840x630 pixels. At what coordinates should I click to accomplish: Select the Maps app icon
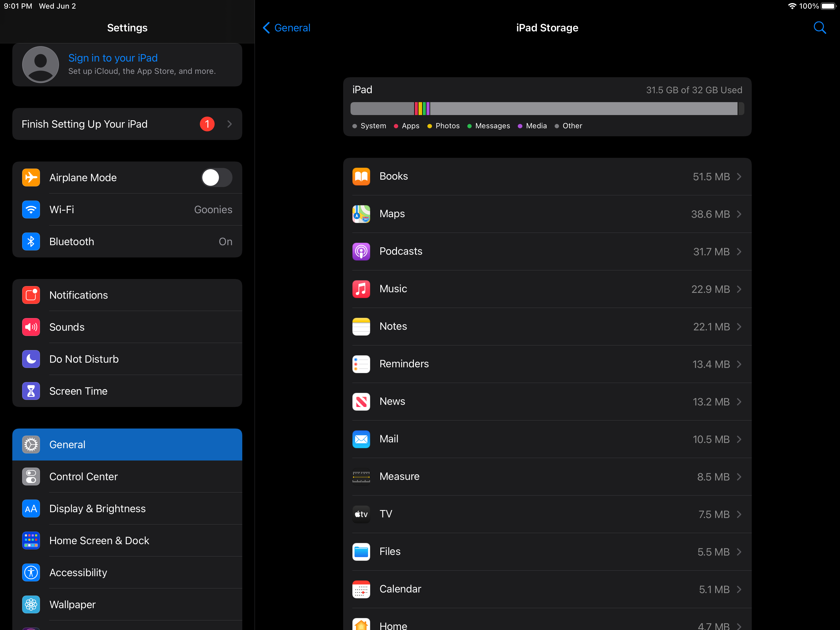click(x=361, y=214)
